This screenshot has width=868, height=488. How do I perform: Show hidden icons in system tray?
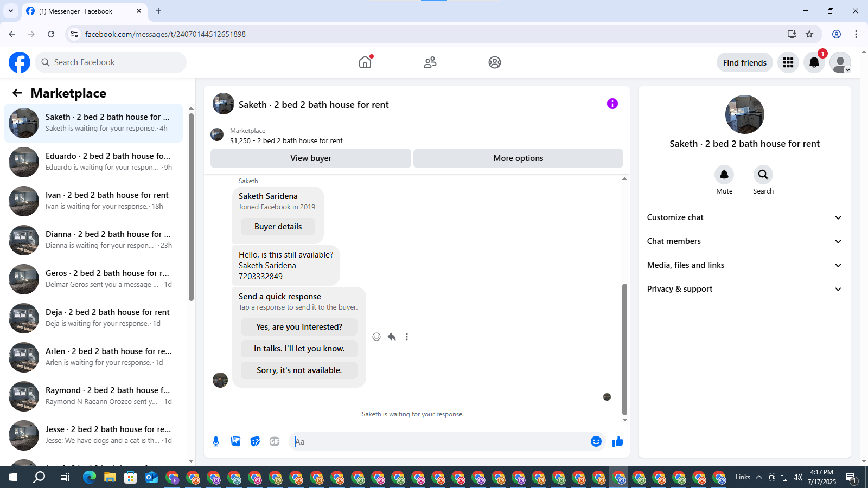coord(759,477)
